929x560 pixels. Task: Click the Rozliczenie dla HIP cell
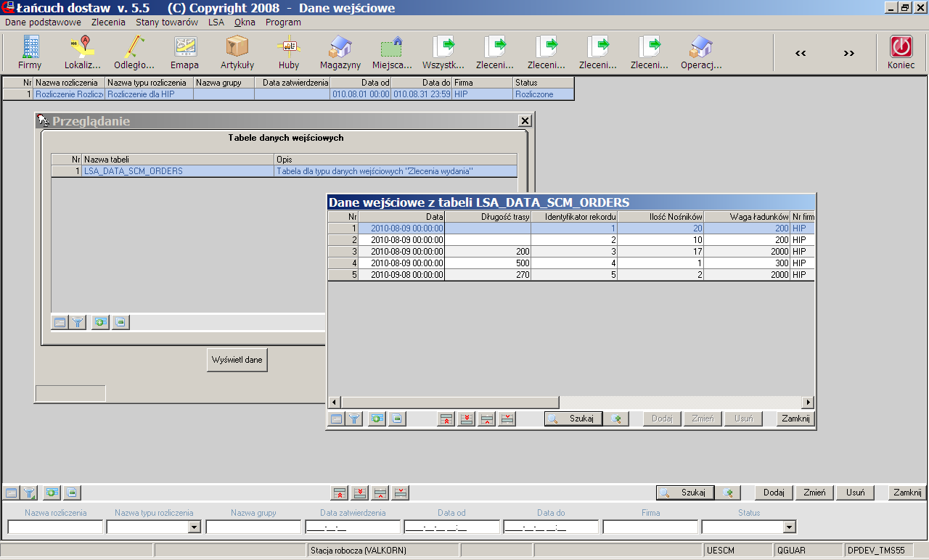149,94
